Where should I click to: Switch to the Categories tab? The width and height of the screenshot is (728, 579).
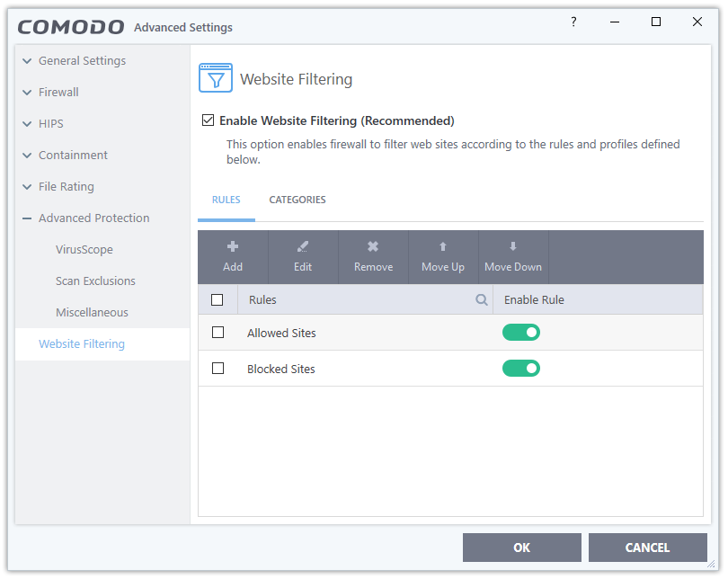coord(297,200)
